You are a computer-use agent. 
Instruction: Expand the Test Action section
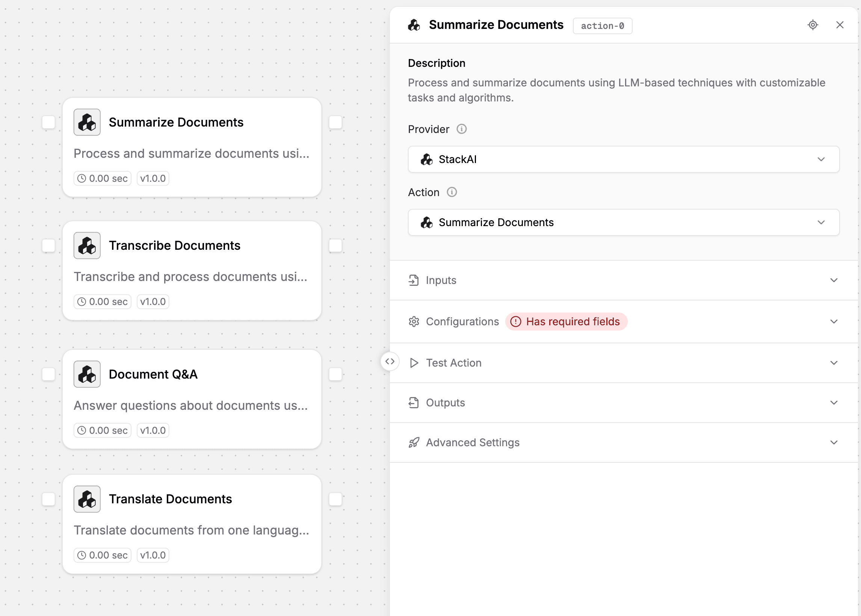coord(623,363)
